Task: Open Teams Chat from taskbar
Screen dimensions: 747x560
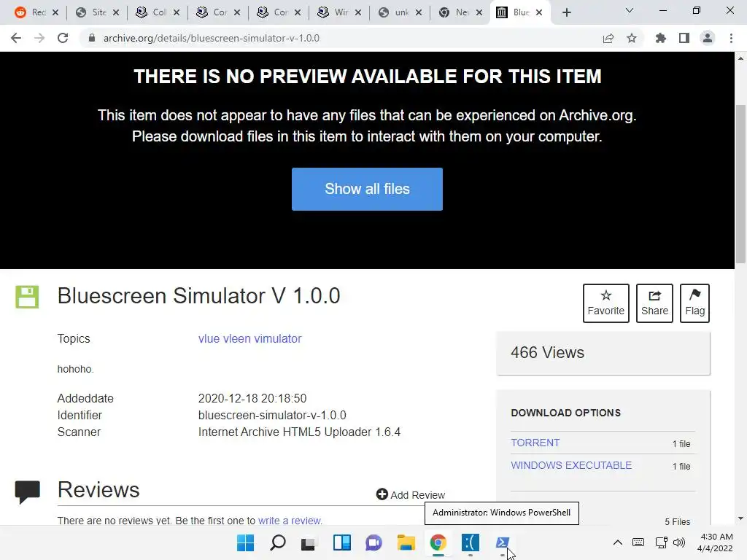Action: 374,542
